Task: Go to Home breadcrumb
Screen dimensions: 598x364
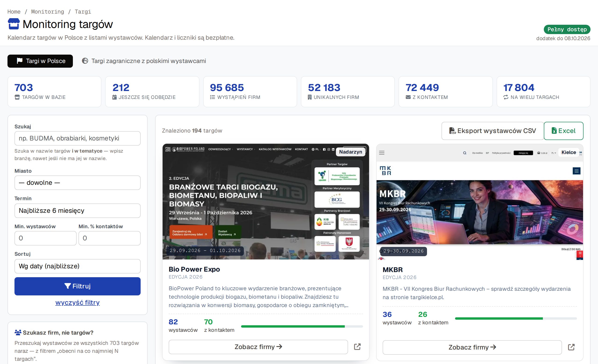Action: coord(14,12)
